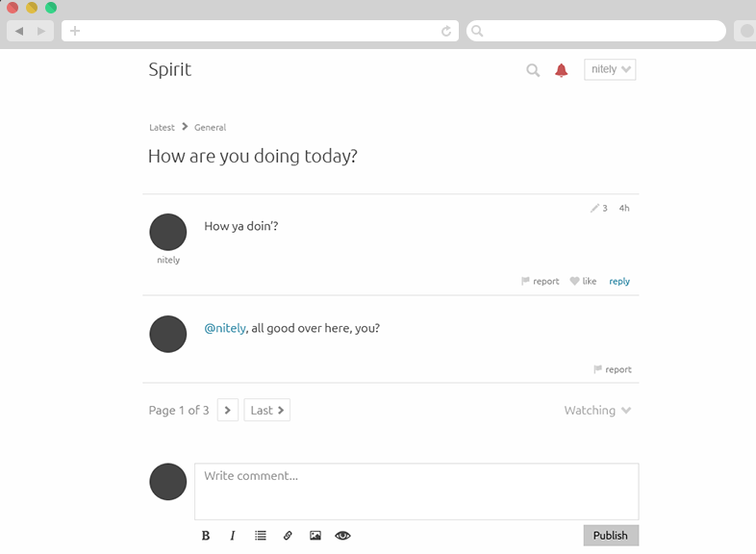Open notifications bell icon
756x554 pixels.
(x=562, y=70)
